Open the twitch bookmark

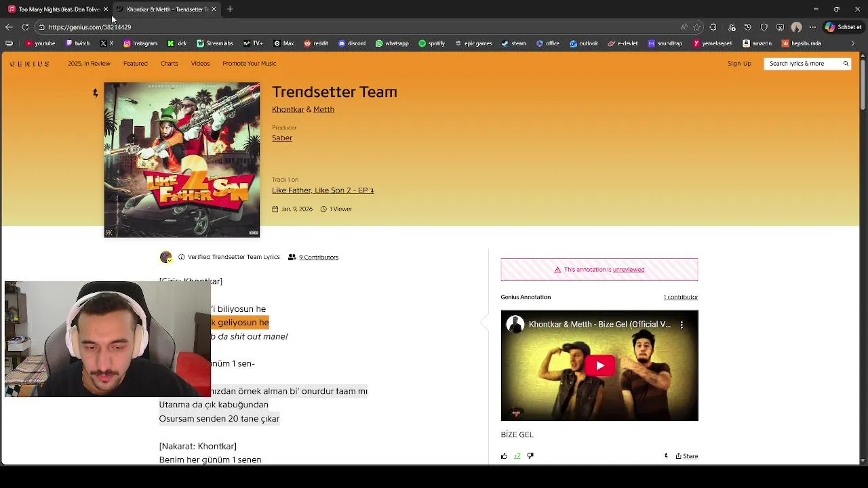77,43
